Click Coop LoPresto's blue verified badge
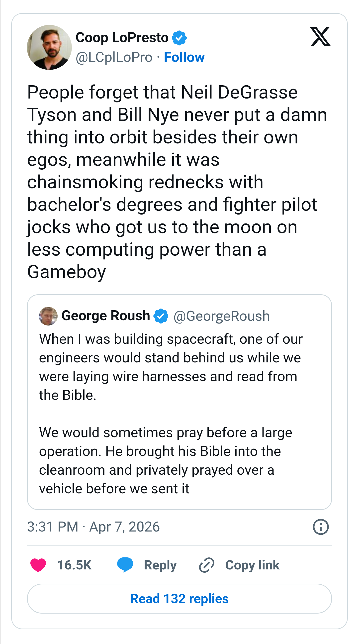Screen dimensions: 359x644 (x=179, y=38)
